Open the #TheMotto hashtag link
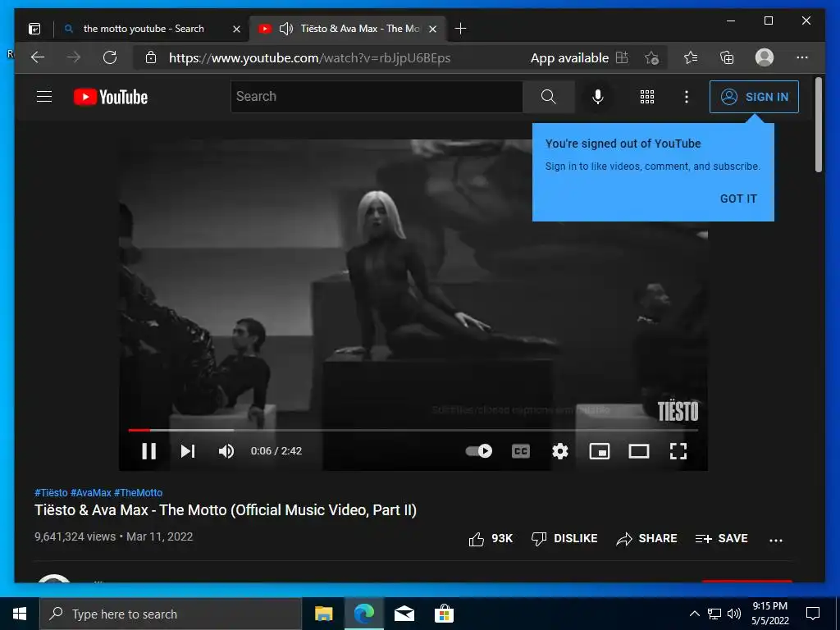 138,493
